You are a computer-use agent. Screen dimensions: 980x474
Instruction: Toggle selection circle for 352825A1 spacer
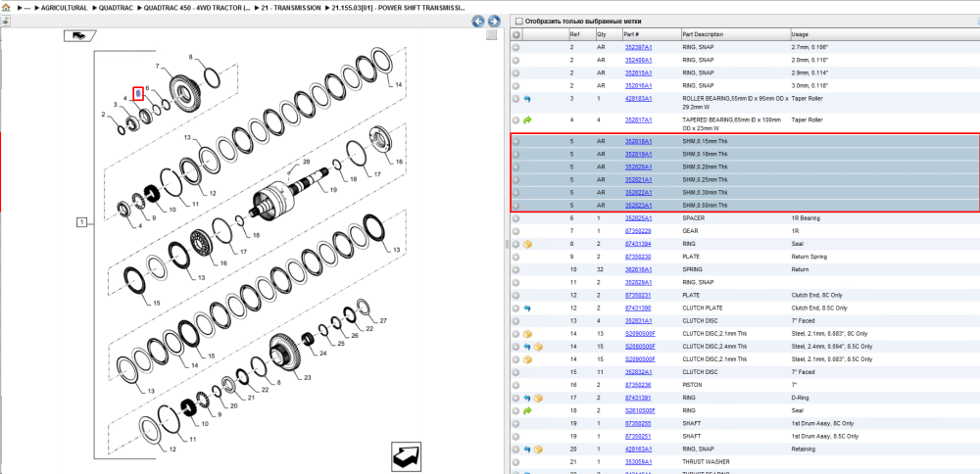pos(516,218)
